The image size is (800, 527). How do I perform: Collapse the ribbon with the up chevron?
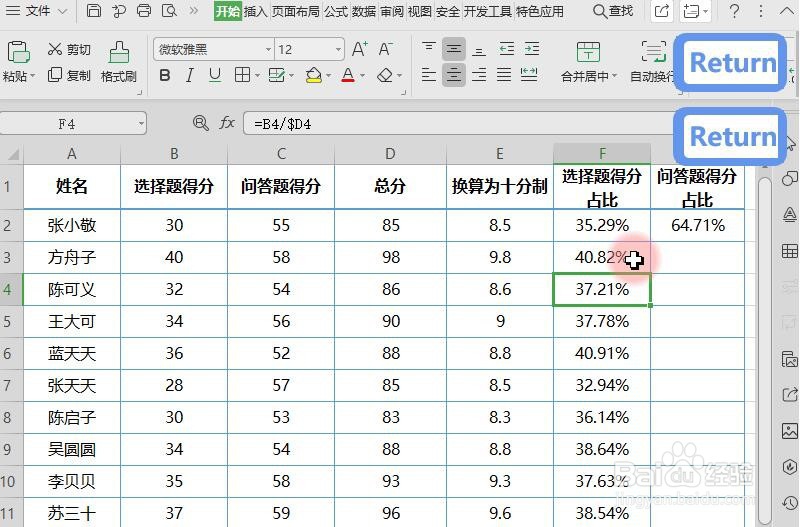pos(787,11)
